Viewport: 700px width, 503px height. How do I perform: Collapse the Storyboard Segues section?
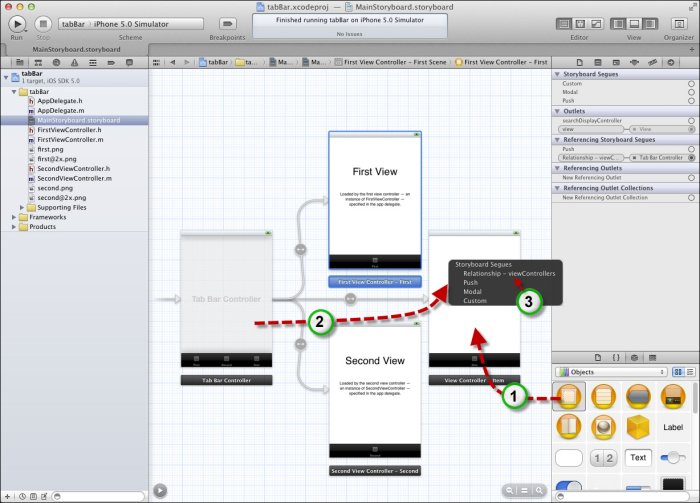pos(558,74)
